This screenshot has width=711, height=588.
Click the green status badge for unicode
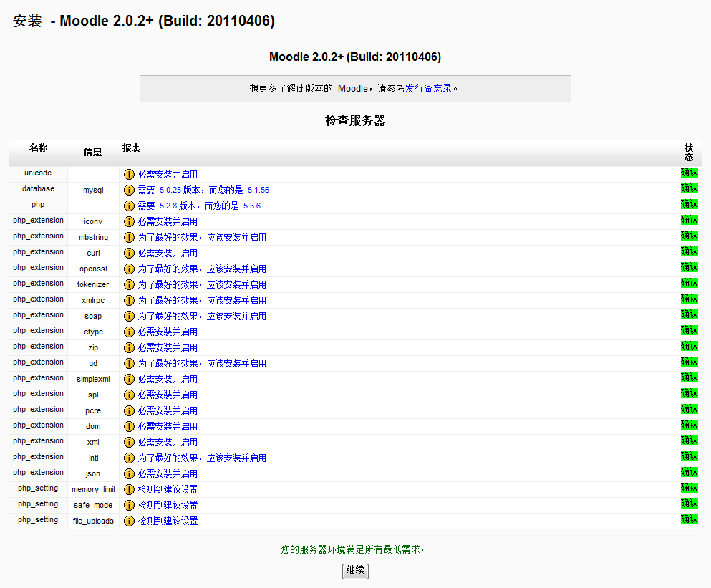(x=689, y=173)
